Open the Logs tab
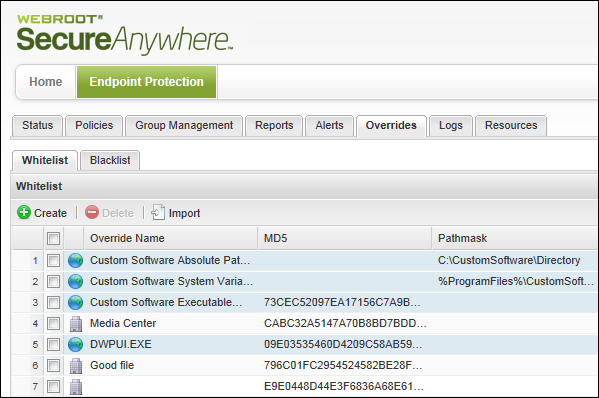This screenshot has height=398, width=599. pyautogui.click(x=451, y=125)
